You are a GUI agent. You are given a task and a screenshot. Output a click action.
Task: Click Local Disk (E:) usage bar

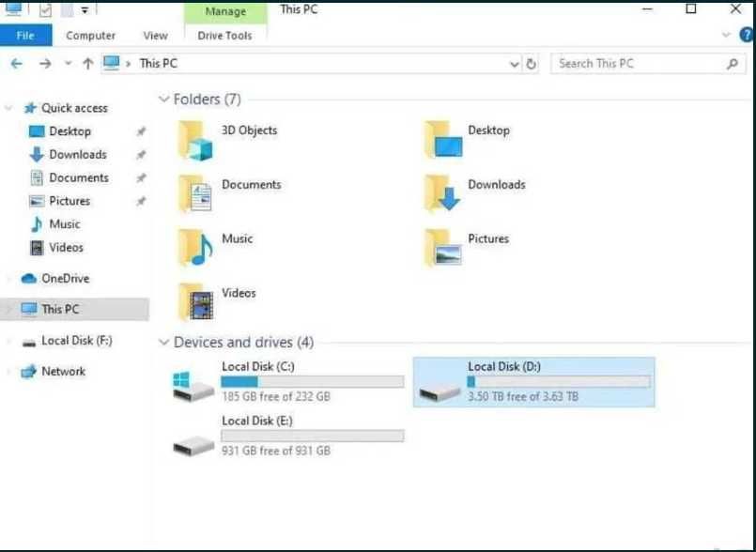click(313, 436)
